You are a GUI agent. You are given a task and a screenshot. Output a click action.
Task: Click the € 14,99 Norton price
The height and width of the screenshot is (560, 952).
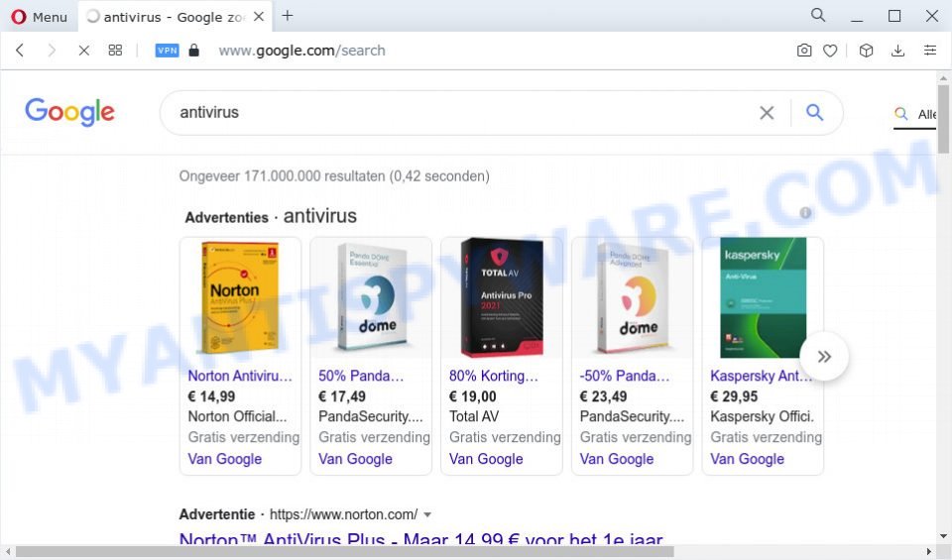click(x=211, y=396)
